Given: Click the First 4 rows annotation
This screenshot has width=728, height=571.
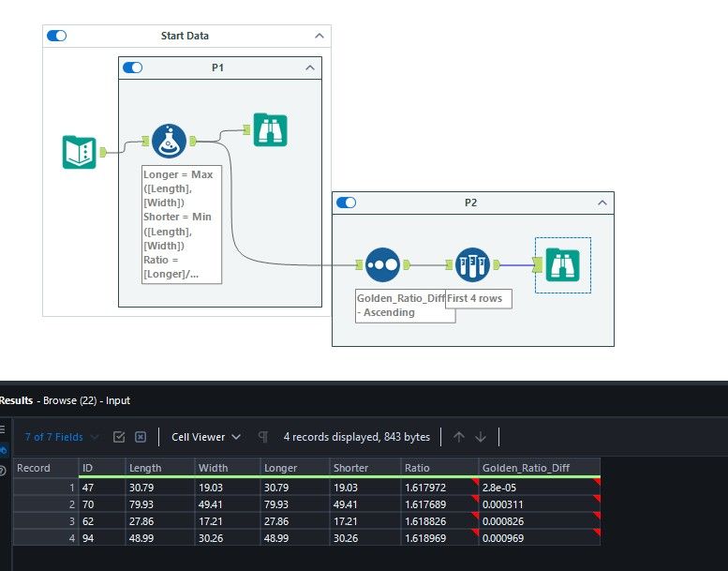Looking at the screenshot, I should coord(479,298).
